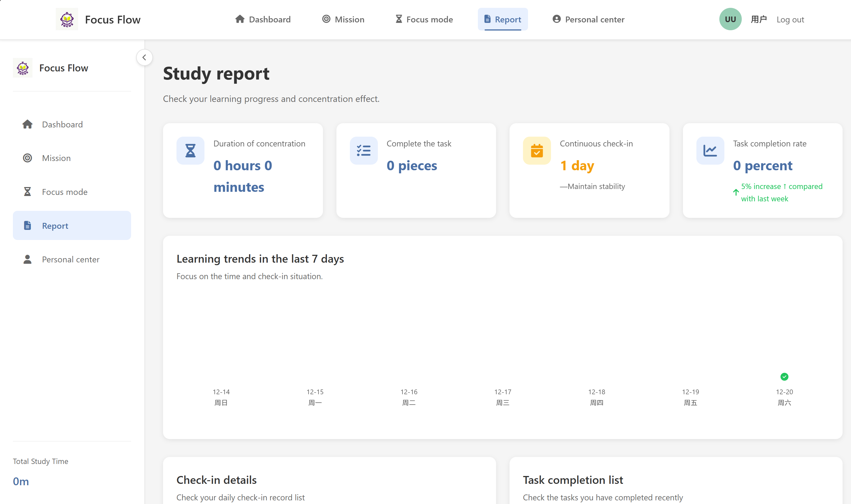Click the Focus Flow logo in header
Viewport: 851px width, 504px height.
point(67,19)
